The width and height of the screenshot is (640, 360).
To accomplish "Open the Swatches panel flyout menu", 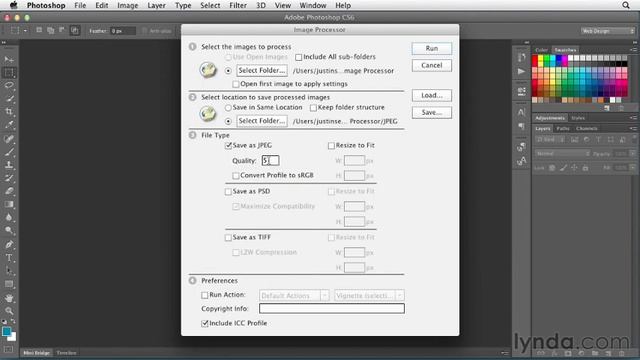I will click(x=633, y=50).
